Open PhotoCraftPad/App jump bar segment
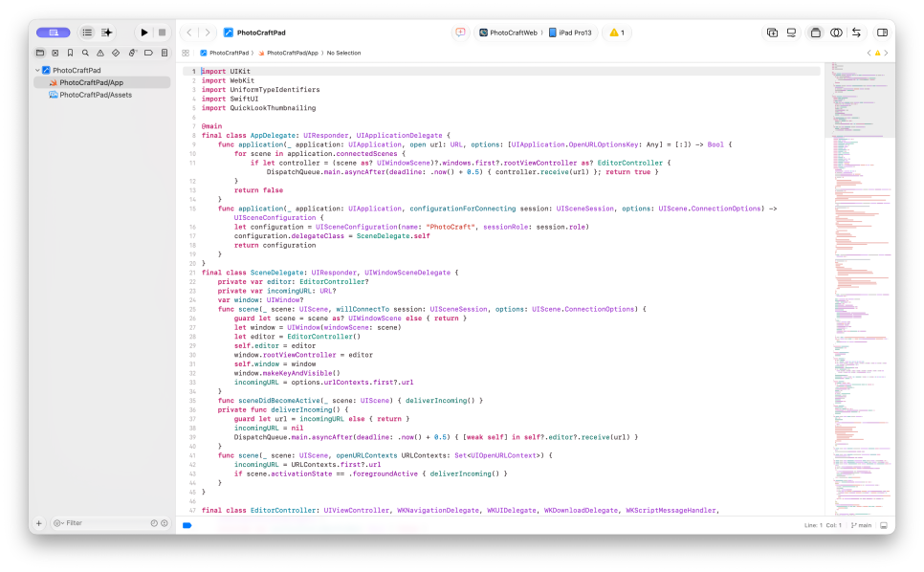Screen dimensions: 924x572 tap(288, 53)
